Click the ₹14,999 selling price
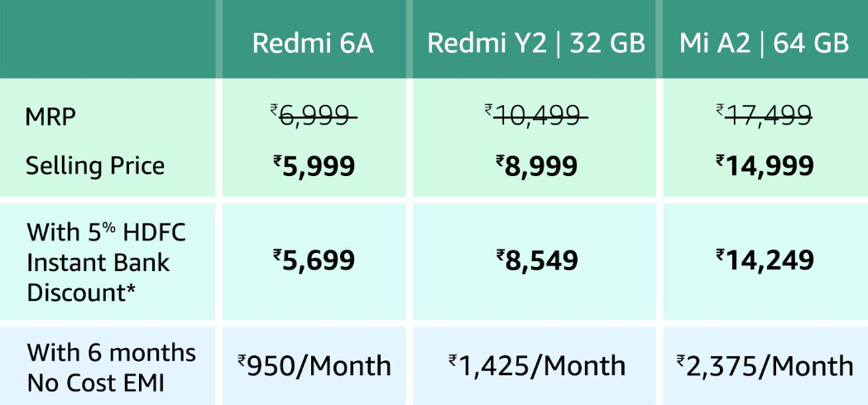Image resolution: width=868 pixels, height=405 pixels. click(765, 166)
